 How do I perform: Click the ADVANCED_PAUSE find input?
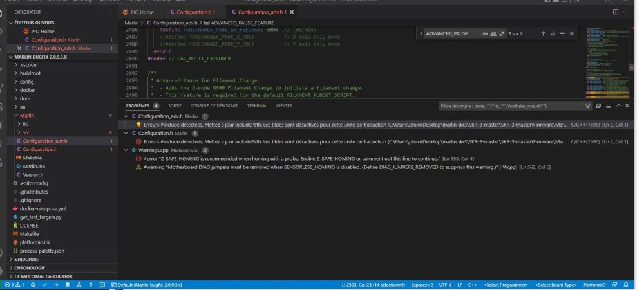click(x=452, y=33)
